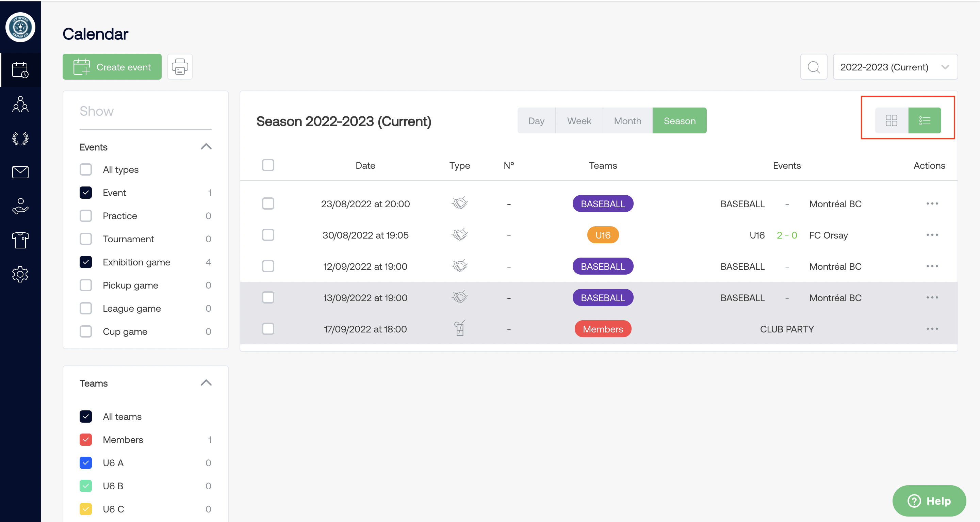Click the orange U16 team badge

point(603,235)
